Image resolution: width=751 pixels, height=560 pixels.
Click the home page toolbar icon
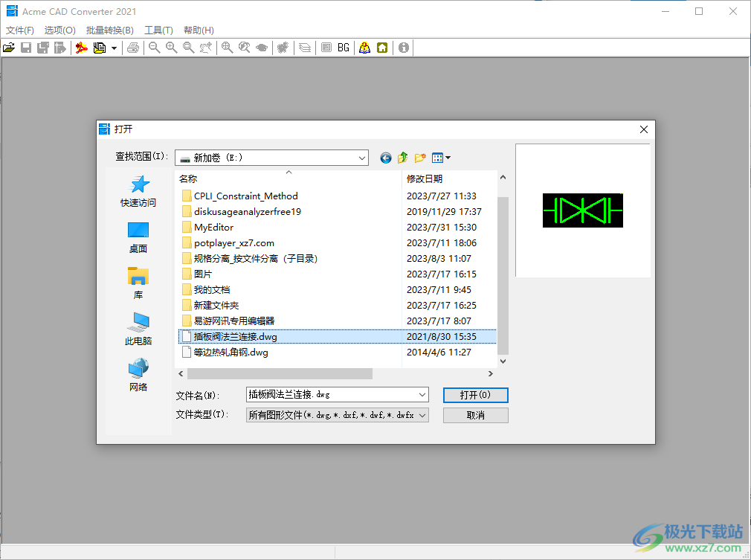pyautogui.click(x=382, y=48)
